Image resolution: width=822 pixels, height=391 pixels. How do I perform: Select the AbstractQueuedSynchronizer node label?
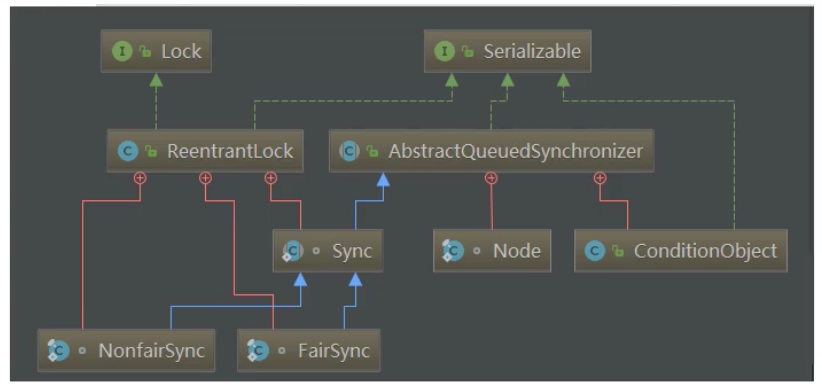coord(515,151)
